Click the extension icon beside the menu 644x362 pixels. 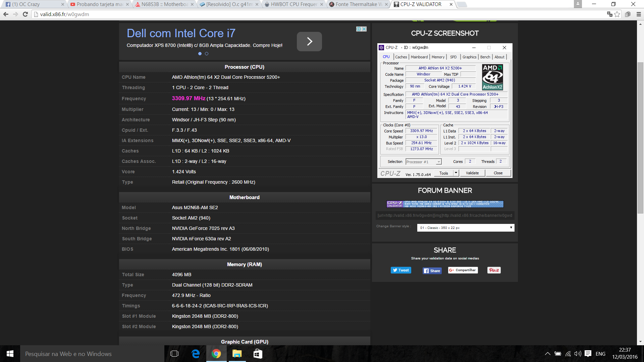click(x=628, y=14)
